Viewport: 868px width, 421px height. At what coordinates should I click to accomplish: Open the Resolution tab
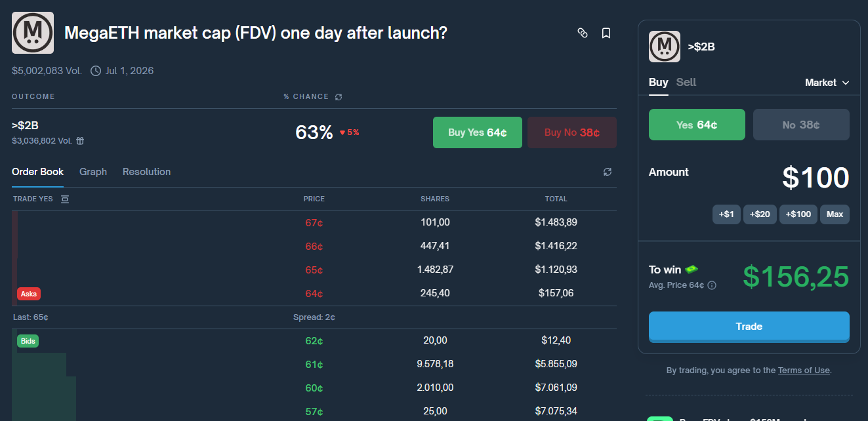click(146, 171)
